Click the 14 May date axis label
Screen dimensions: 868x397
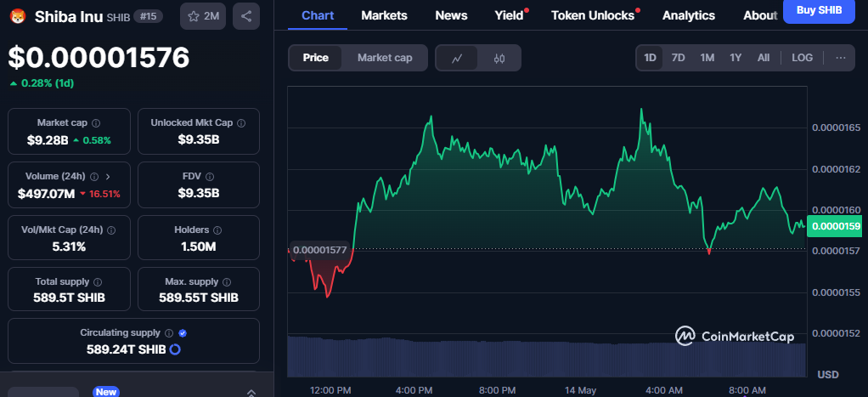tap(580, 390)
